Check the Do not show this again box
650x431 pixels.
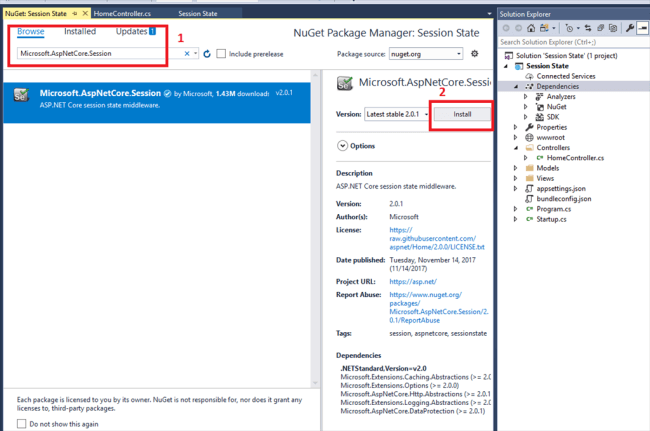click(x=22, y=424)
